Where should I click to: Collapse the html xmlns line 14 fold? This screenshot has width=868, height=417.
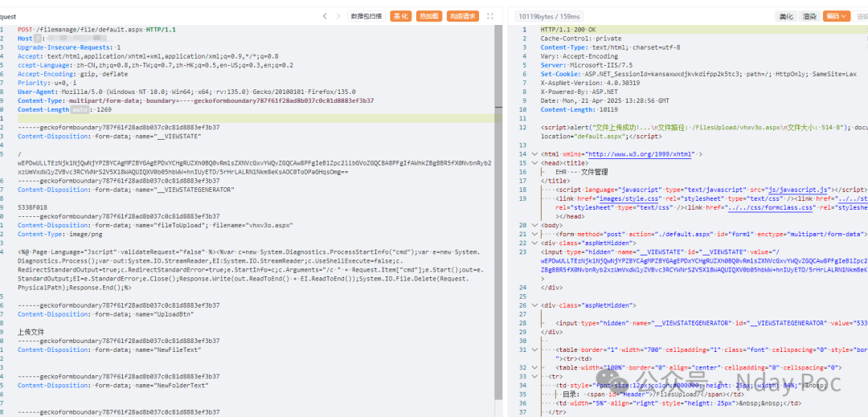coord(534,154)
